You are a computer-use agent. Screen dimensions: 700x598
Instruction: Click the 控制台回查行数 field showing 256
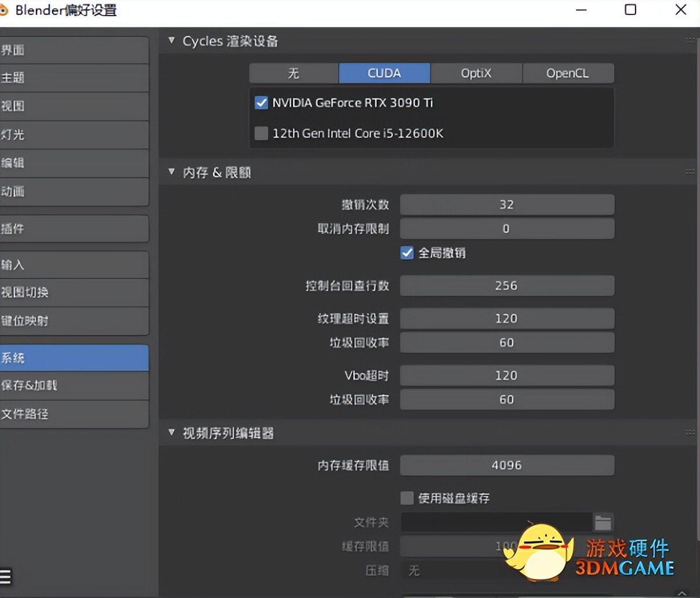[507, 286]
